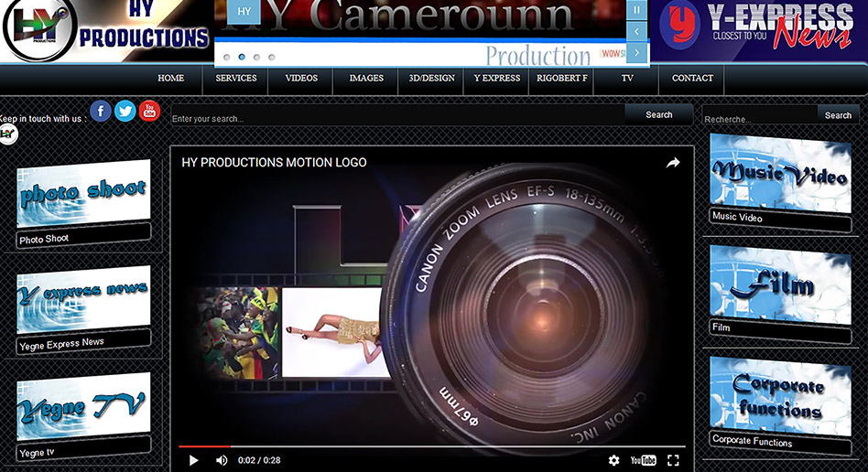Open the IMAGES menu item
The height and width of the screenshot is (472, 868).
point(366,78)
